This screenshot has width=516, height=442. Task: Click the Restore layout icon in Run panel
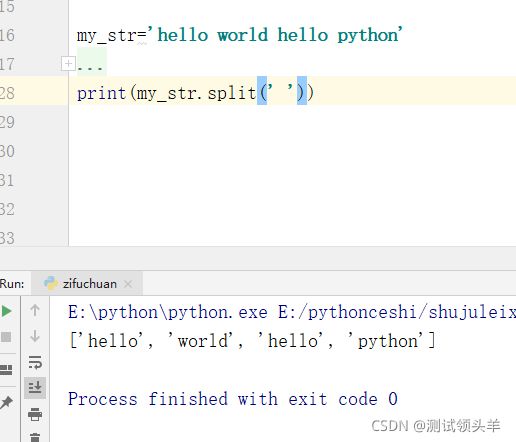(6, 370)
